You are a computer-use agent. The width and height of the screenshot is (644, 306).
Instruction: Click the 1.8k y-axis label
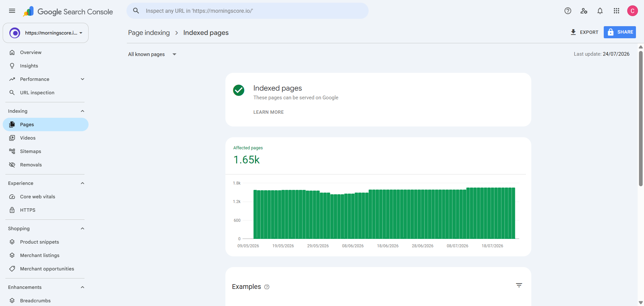237,183
